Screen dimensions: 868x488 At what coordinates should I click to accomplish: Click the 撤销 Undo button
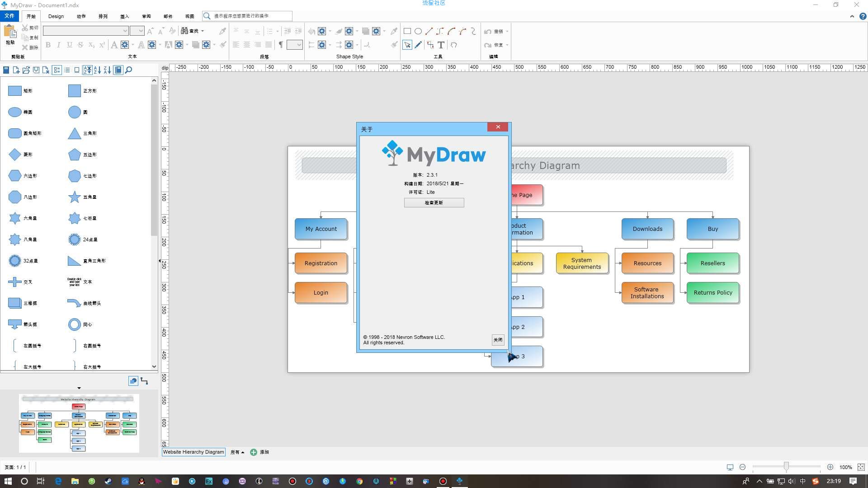point(494,31)
